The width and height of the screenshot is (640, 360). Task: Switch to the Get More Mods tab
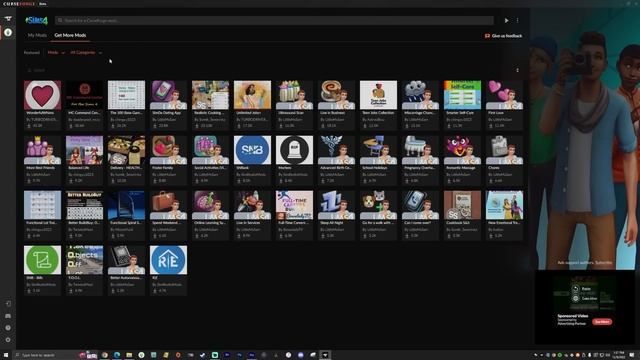point(70,36)
